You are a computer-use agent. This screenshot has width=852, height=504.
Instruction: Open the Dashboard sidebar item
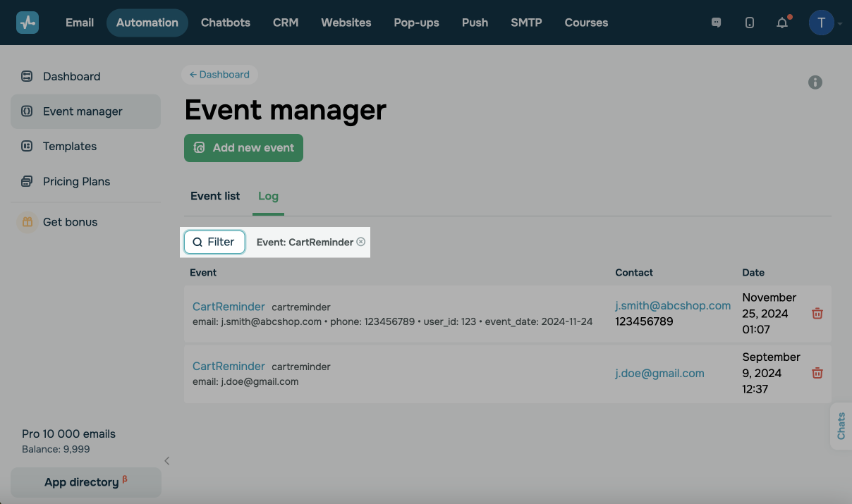[85, 76]
